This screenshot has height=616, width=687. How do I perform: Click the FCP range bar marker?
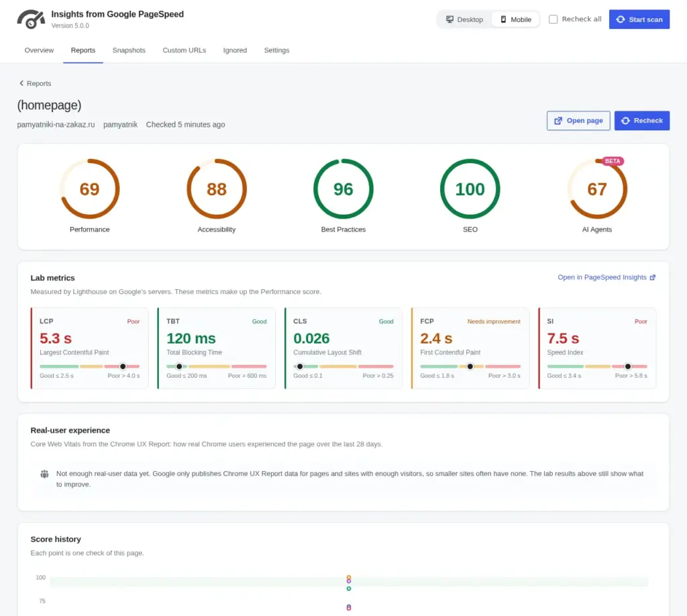click(x=470, y=366)
